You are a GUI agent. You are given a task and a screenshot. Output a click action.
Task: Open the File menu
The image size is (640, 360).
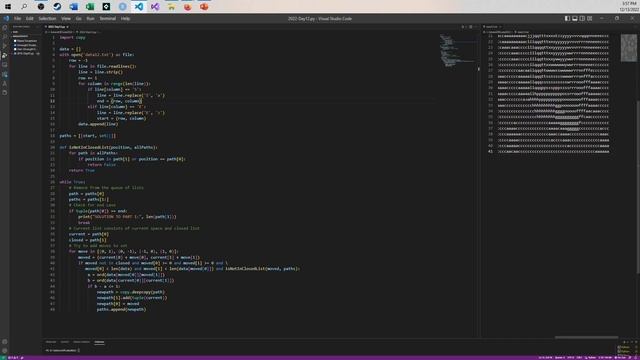click(x=18, y=18)
